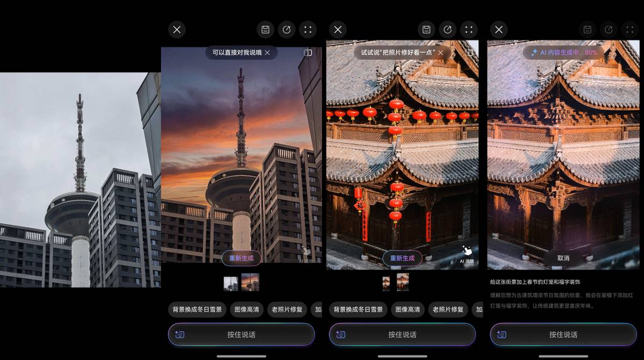Choose 图像高清 chip under temple thumbnails

click(x=408, y=309)
